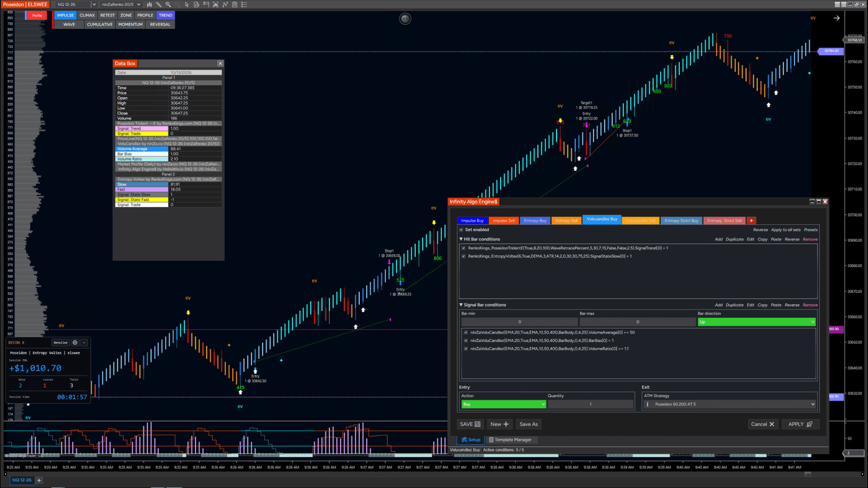Open the bulleted list toolbar icon
Image resolution: width=868 pixels, height=488 pixels.
point(244,5)
